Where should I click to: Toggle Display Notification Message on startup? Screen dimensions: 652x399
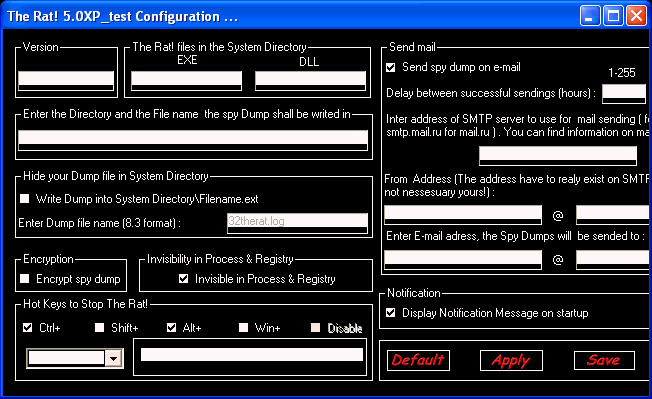coord(390,313)
